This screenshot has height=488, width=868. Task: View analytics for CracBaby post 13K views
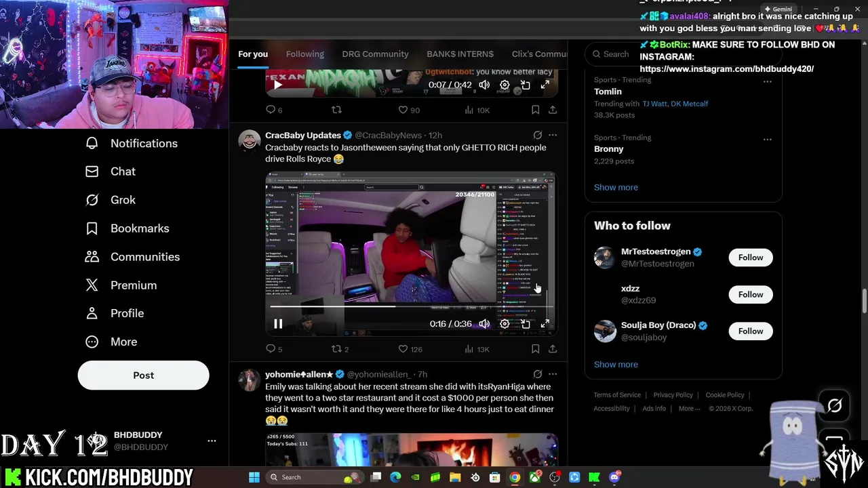click(x=477, y=349)
